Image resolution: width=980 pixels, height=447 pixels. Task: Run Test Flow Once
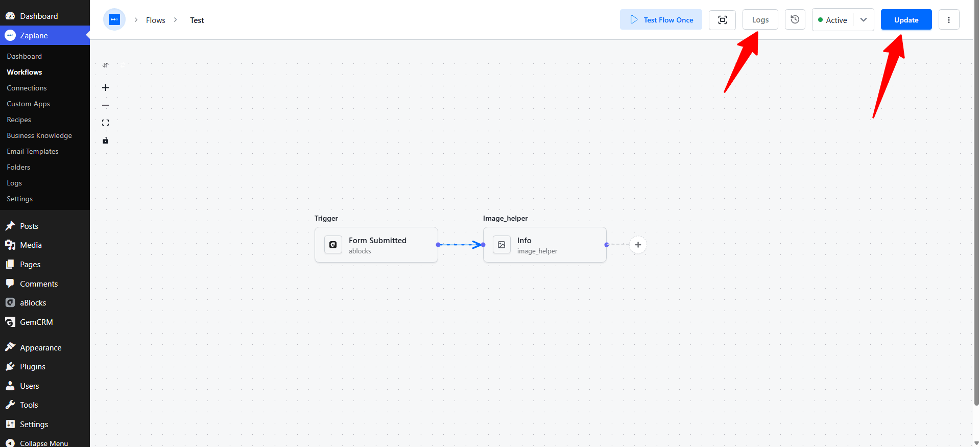coord(661,20)
